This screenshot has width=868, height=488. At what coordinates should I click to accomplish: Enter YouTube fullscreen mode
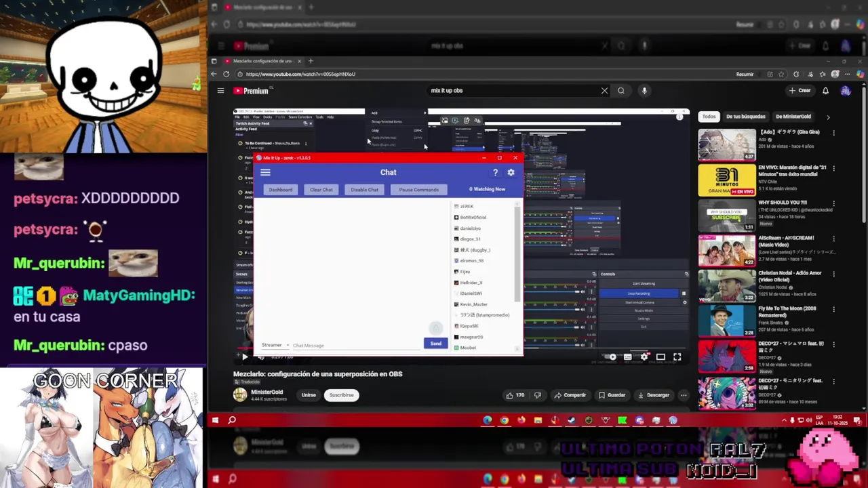tap(677, 357)
